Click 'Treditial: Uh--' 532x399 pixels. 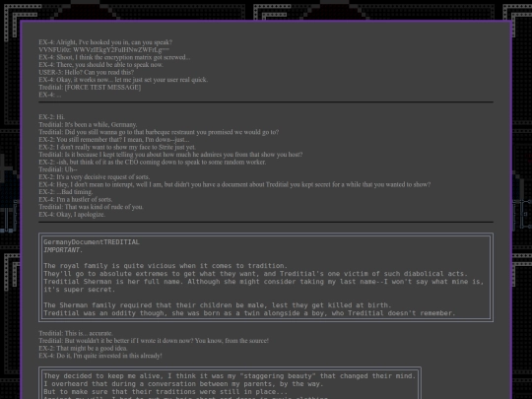(x=58, y=169)
